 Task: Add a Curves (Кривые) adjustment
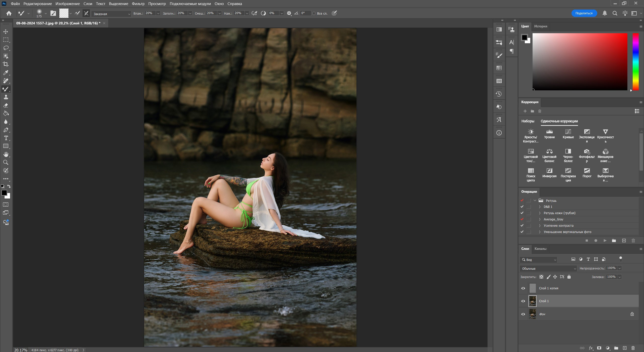tap(568, 134)
